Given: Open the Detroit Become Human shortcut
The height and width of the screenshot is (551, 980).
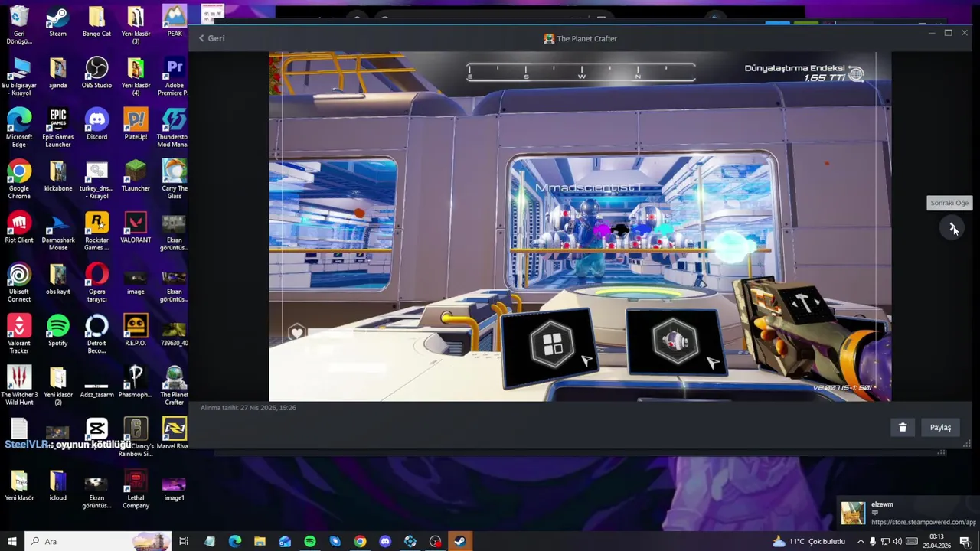Looking at the screenshot, I should 96,334.
